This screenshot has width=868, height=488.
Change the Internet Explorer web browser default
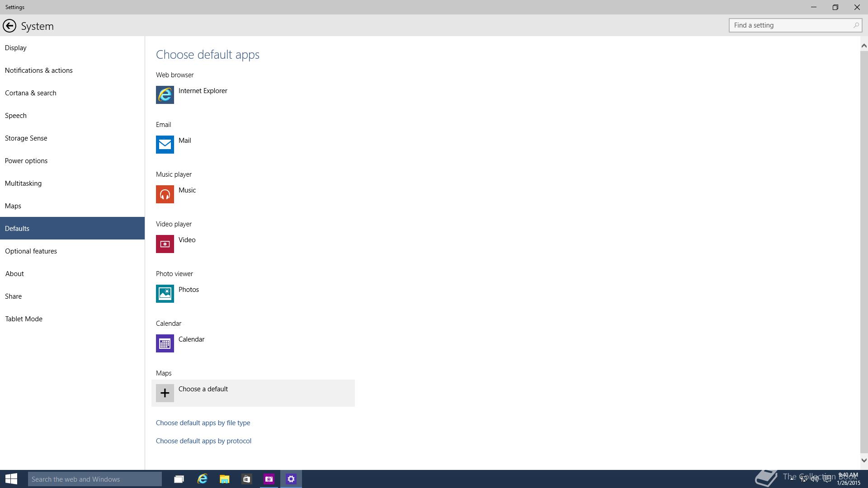click(x=253, y=95)
